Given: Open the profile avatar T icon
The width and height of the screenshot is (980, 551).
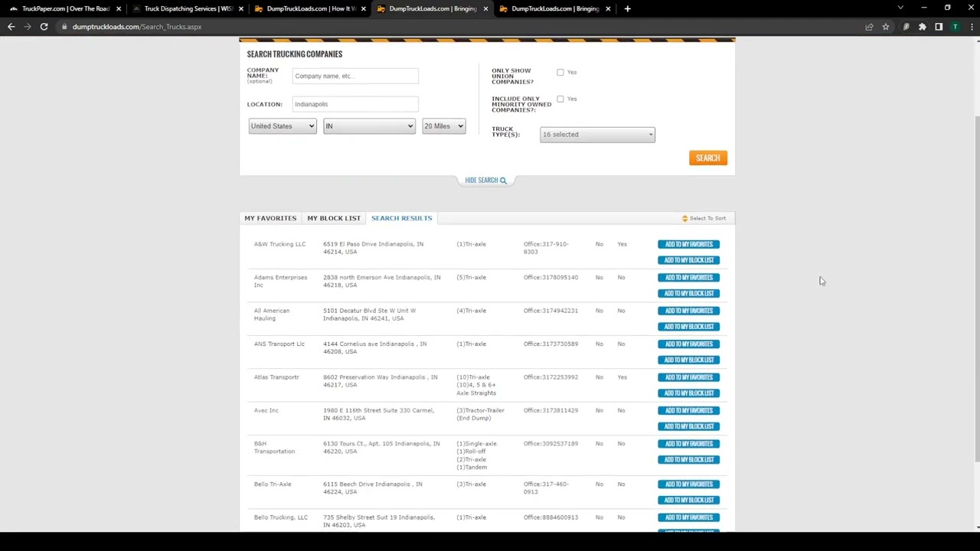Looking at the screenshot, I should (x=955, y=27).
